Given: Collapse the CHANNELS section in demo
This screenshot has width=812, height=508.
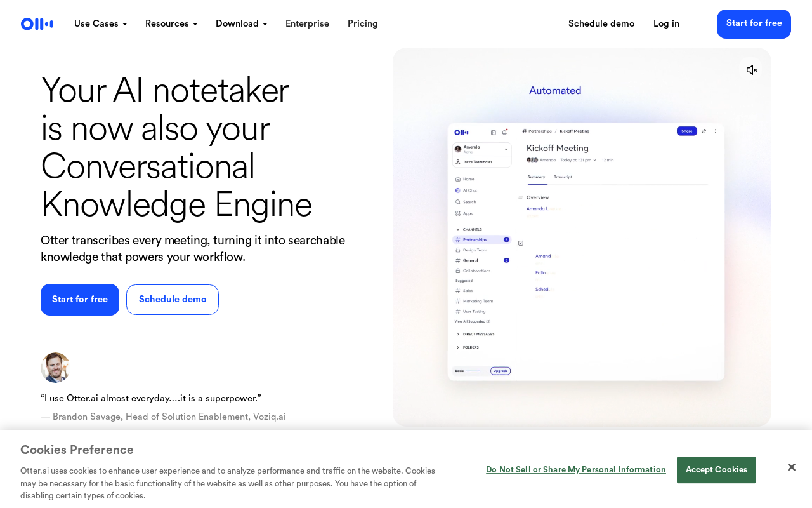Looking at the screenshot, I should coord(458,229).
